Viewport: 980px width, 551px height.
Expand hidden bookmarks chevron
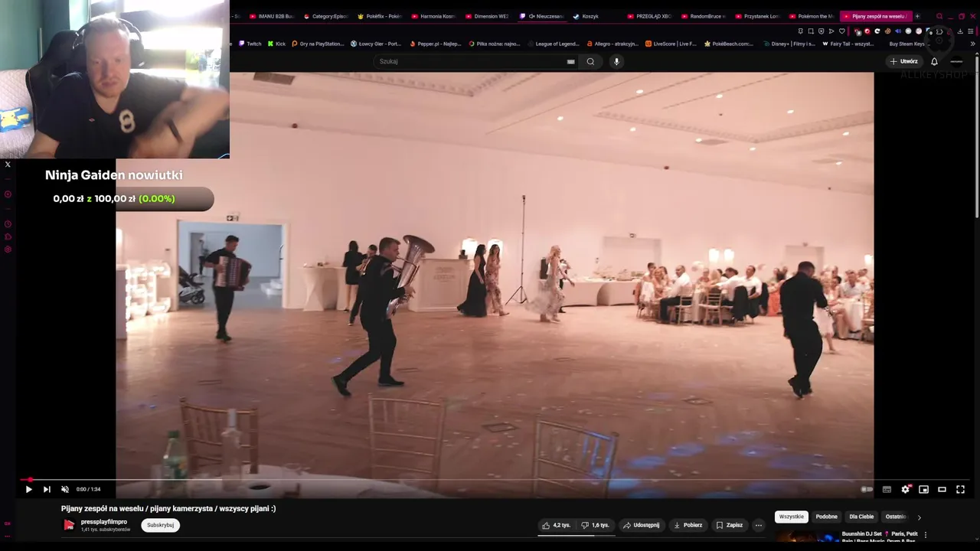coord(972,44)
